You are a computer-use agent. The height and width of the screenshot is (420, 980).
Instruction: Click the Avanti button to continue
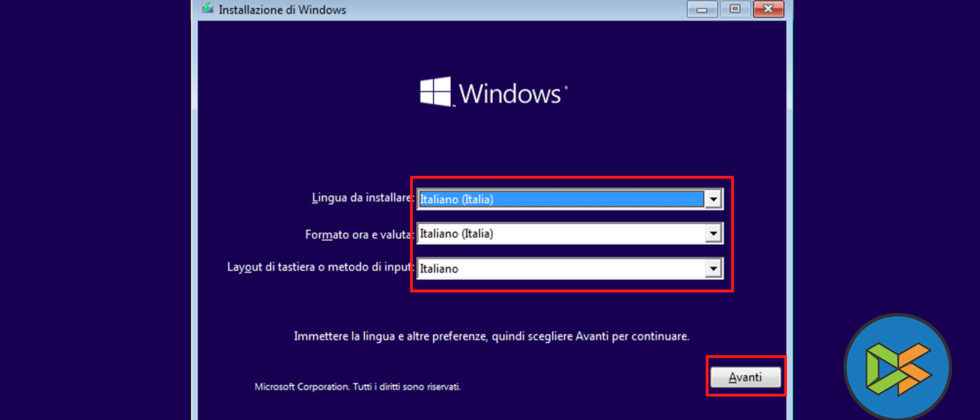[x=746, y=378]
